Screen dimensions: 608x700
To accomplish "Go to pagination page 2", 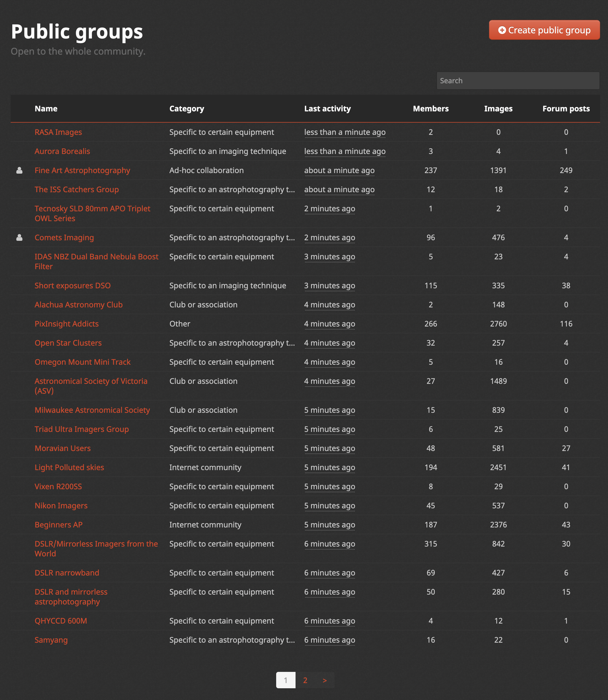I will point(305,680).
